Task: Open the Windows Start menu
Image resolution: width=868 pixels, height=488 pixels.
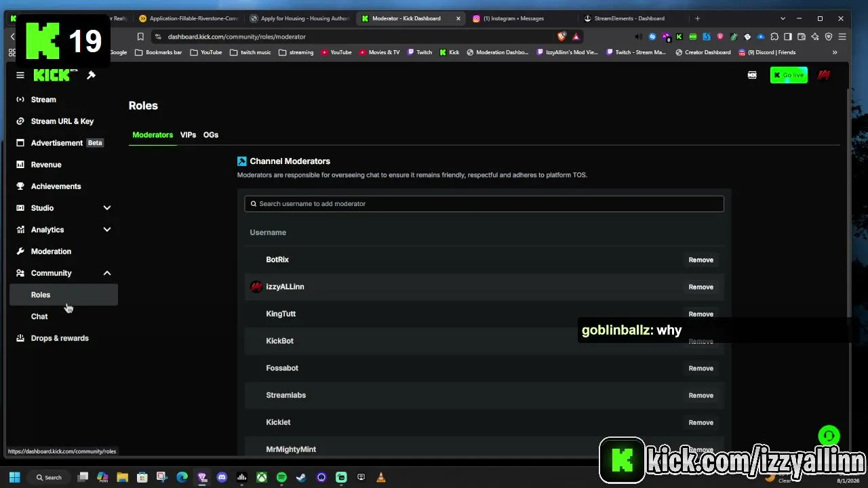Action: coord(15,477)
